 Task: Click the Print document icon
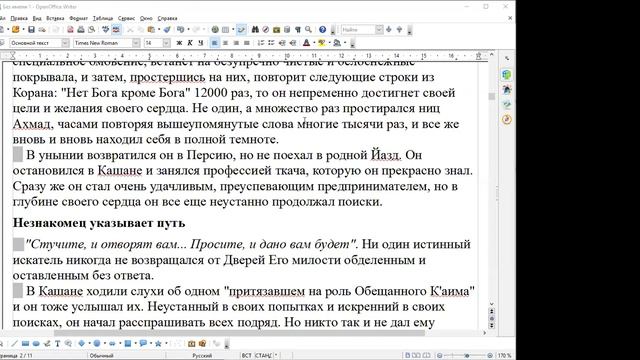click(x=81, y=29)
